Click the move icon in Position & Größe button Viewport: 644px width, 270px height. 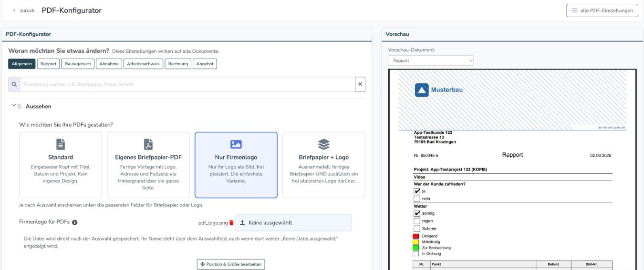[203, 264]
